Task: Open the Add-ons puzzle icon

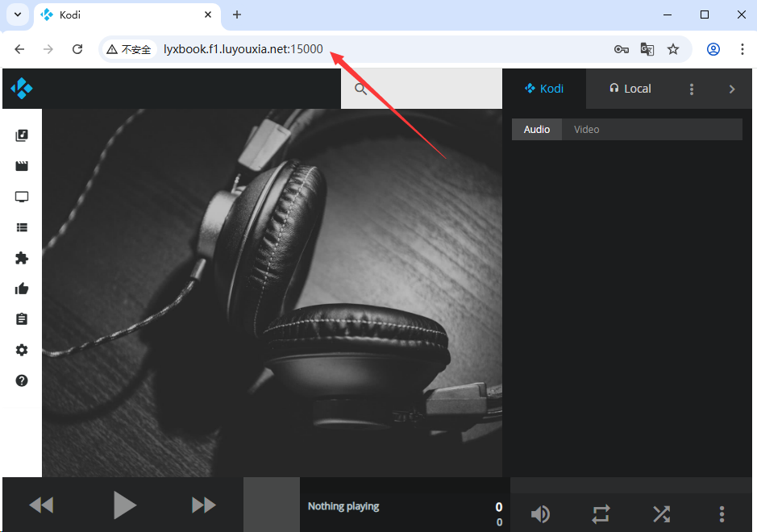Action: [22, 258]
